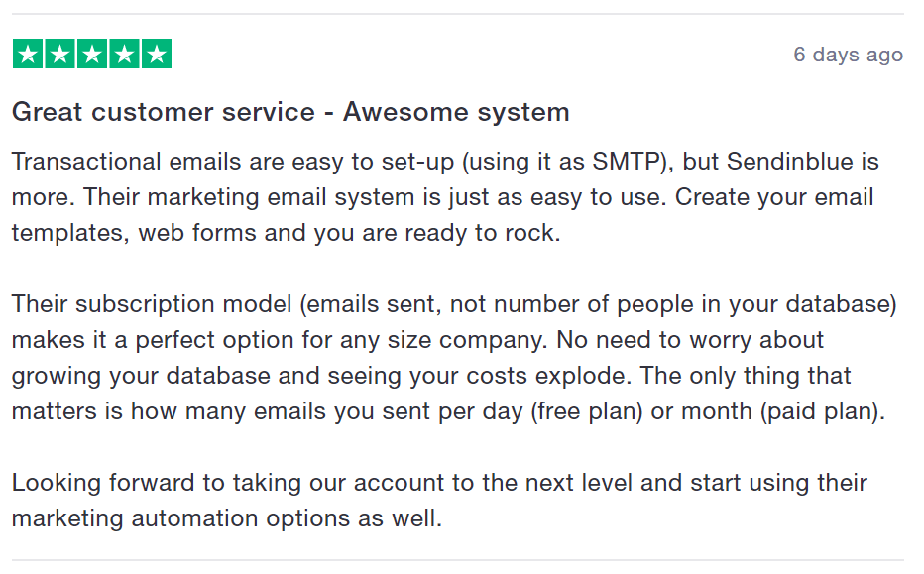
Task: Click the second green star icon
Action: (60, 54)
